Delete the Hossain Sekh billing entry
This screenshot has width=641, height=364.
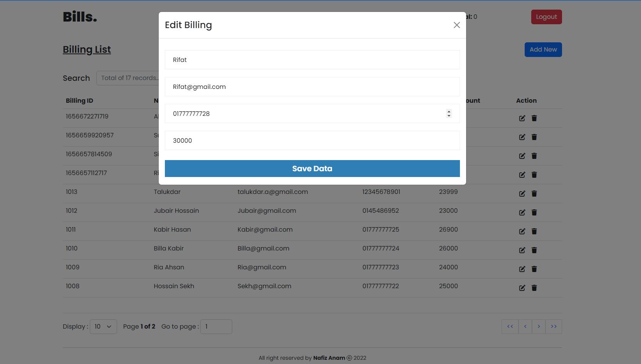tap(534, 288)
